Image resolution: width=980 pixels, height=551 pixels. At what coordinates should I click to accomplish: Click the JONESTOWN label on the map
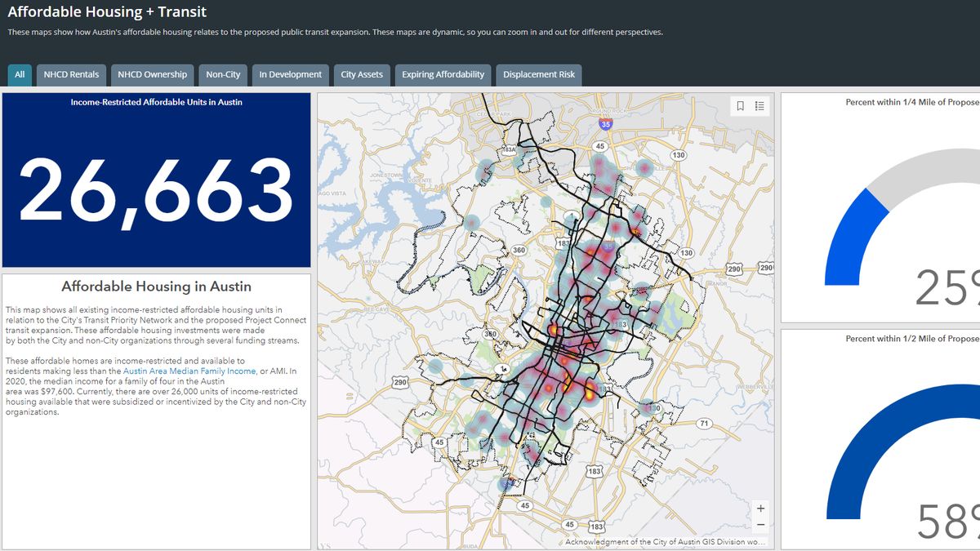tap(385, 176)
